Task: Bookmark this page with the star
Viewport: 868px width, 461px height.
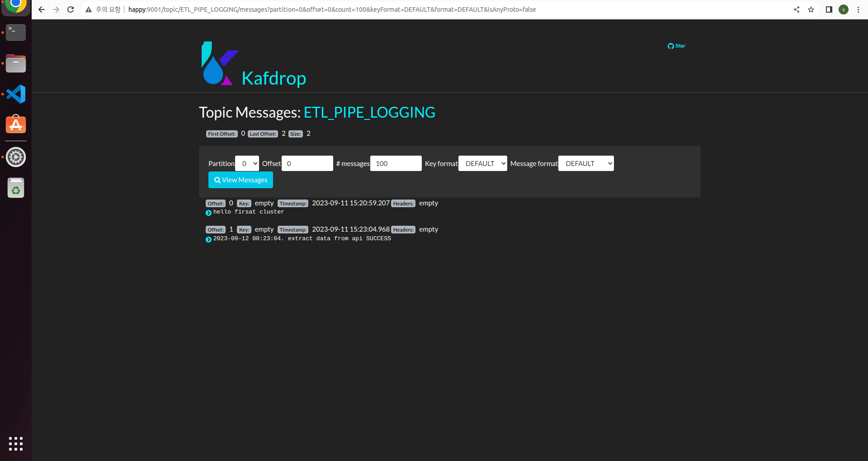Action: pos(811,9)
